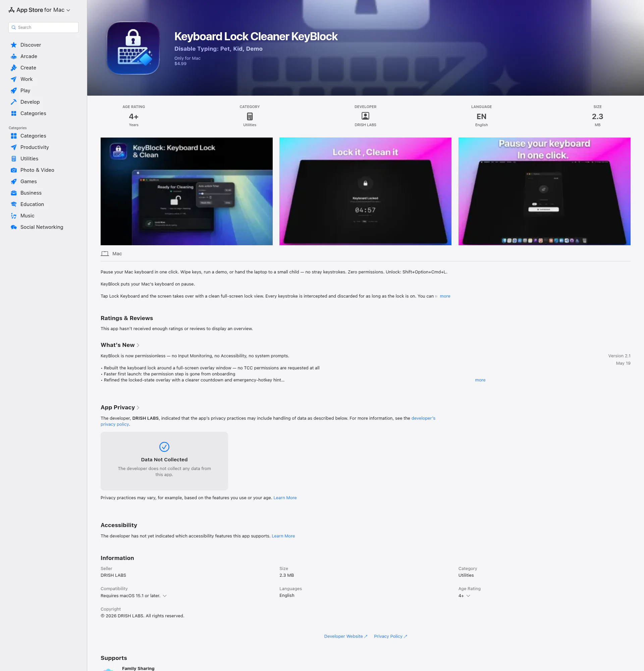Expand What's New section chevron
The image size is (644, 671).
point(138,345)
